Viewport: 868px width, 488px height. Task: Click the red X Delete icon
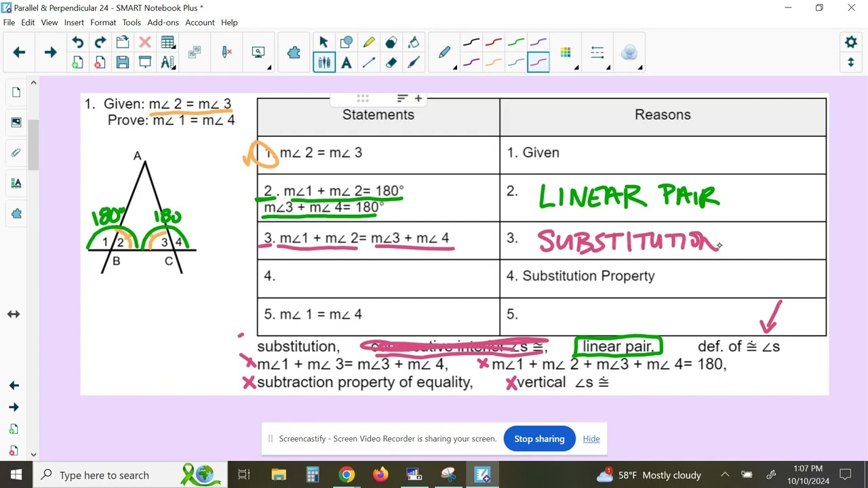tap(144, 43)
